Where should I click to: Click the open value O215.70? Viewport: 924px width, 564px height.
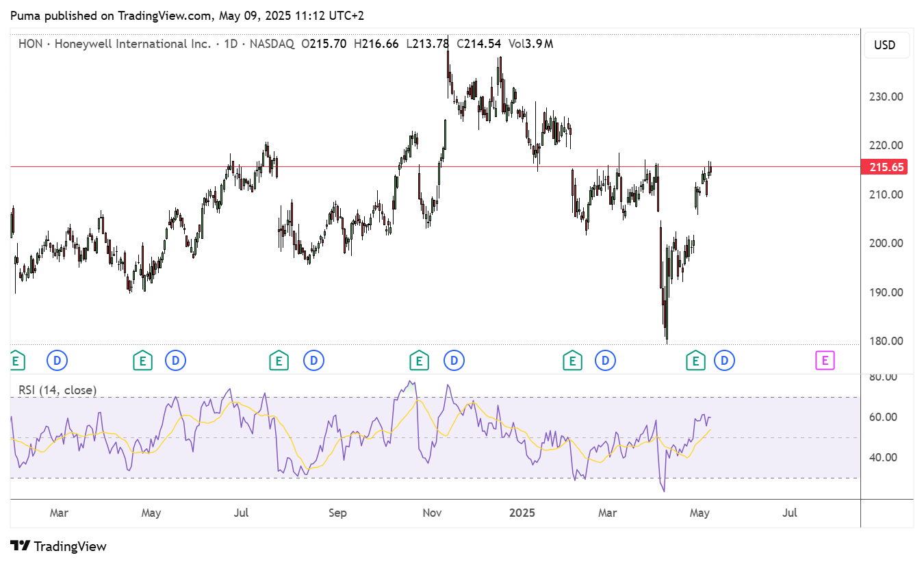[x=324, y=44]
